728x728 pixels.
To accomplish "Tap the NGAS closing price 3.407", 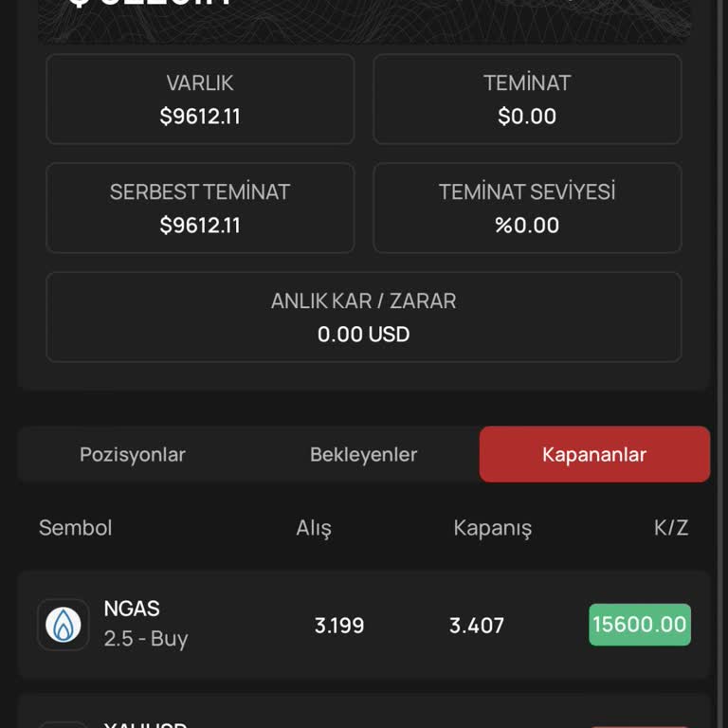I will tap(477, 626).
